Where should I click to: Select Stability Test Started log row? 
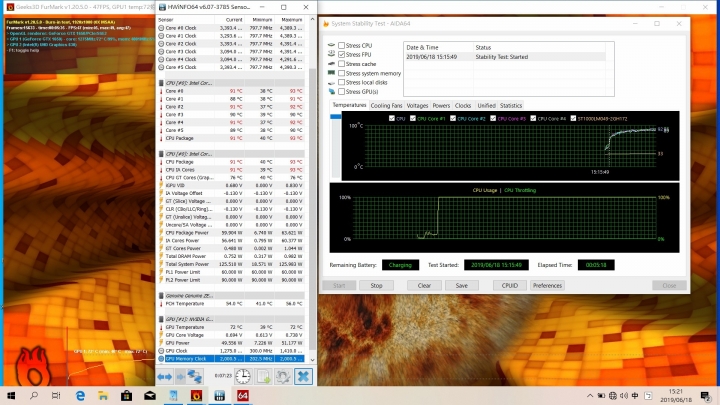[505, 57]
